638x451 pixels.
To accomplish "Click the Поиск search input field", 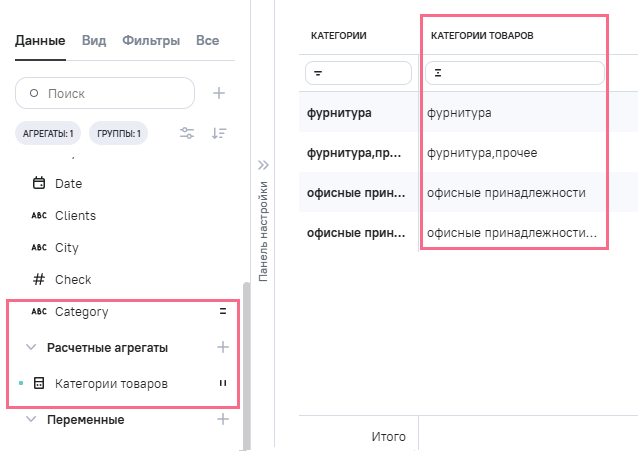I will click(110, 93).
